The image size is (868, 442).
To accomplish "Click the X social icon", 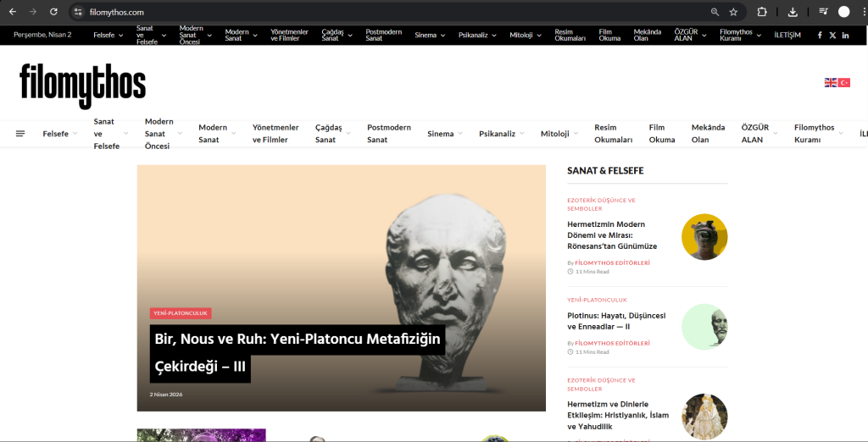I will 832,35.
